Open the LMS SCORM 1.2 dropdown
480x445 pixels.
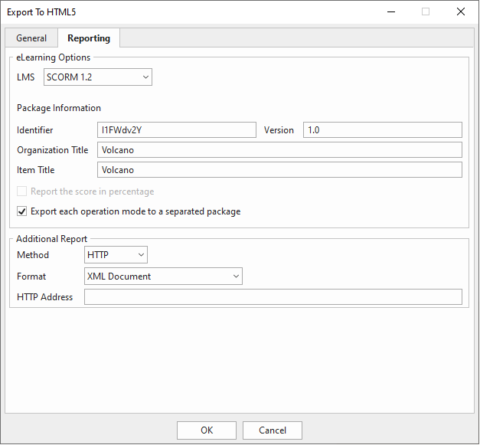(98, 77)
